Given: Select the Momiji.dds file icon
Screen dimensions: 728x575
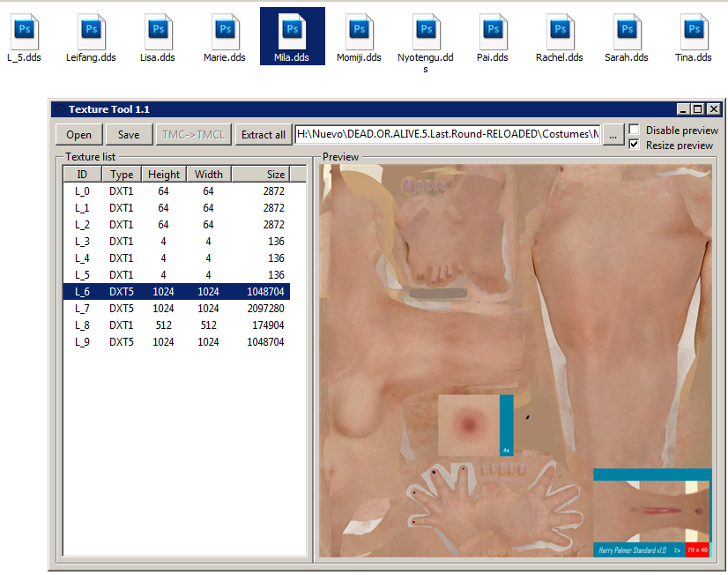Looking at the screenshot, I should pyautogui.click(x=359, y=32).
